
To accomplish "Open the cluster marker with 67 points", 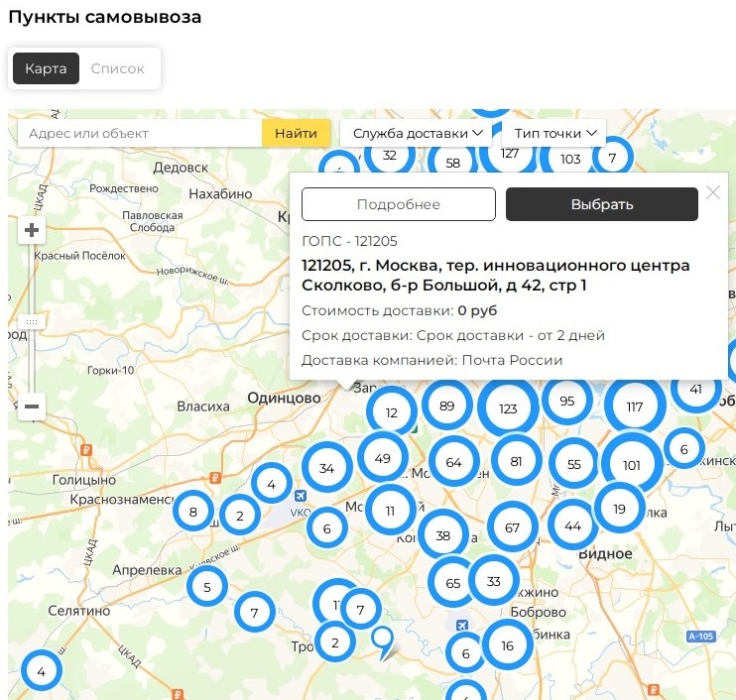I will point(512,526).
